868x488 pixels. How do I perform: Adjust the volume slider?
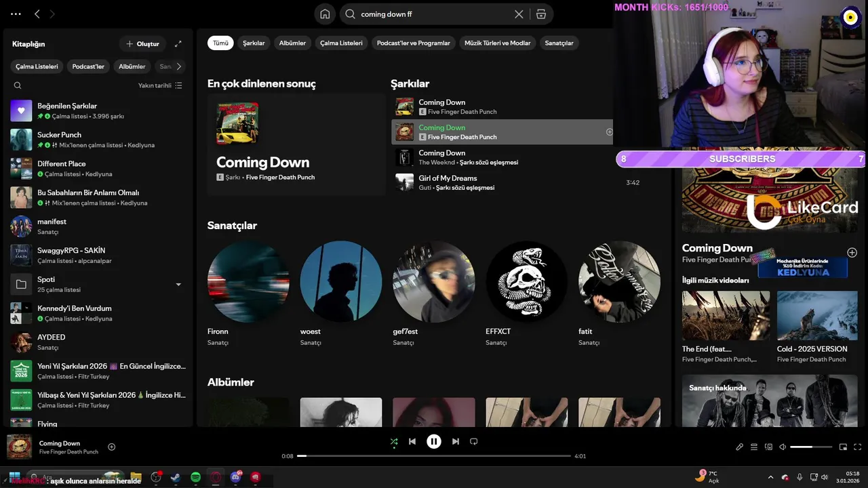[811, 447]
